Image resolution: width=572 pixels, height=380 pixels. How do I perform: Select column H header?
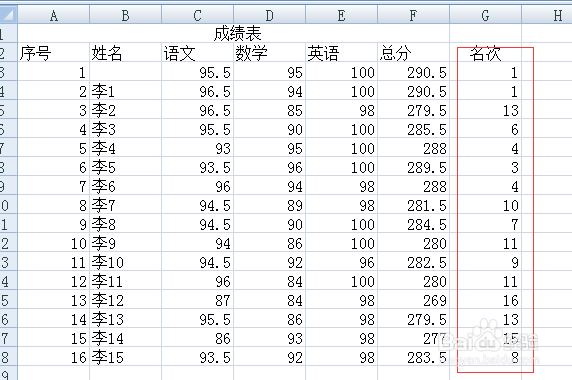pos(547,15)
